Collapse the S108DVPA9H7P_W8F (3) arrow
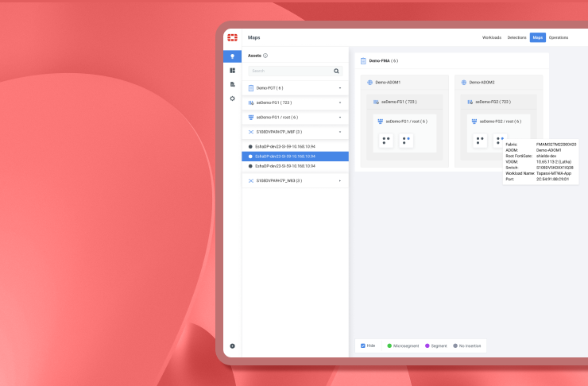This screenshot has width=588, height=386. [340, 132]
